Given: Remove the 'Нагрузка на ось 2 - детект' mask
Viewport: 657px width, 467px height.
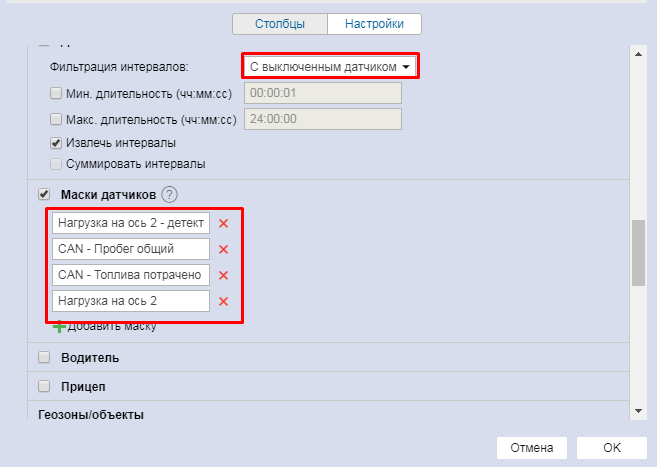Looking at the screenshot, I should coord(224,223).
